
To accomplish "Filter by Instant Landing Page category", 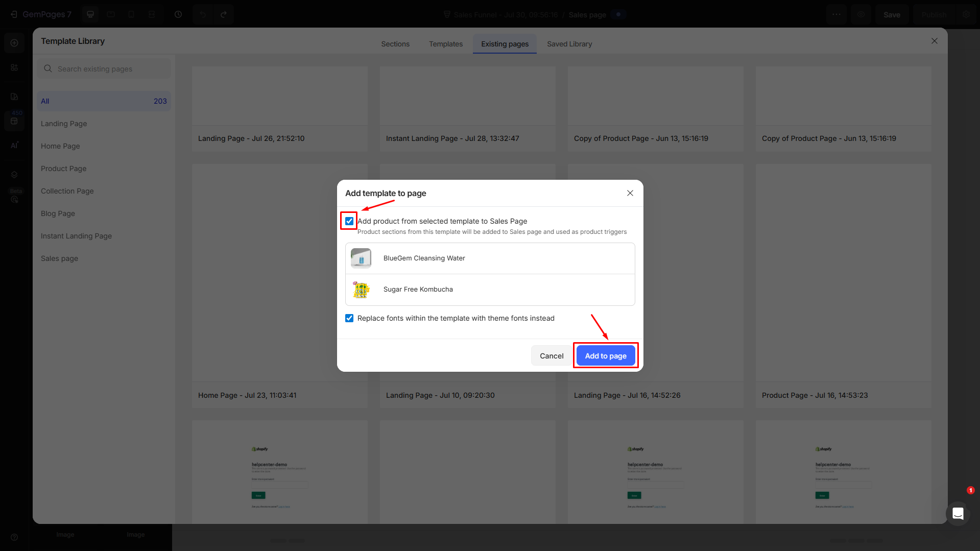I will point(104,236).
